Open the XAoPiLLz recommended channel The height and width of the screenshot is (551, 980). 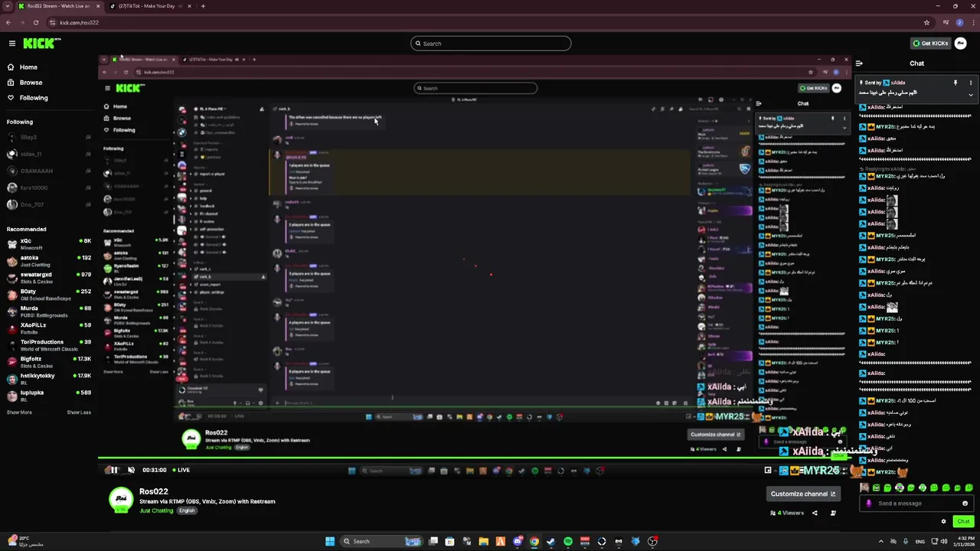coord(48,328)
